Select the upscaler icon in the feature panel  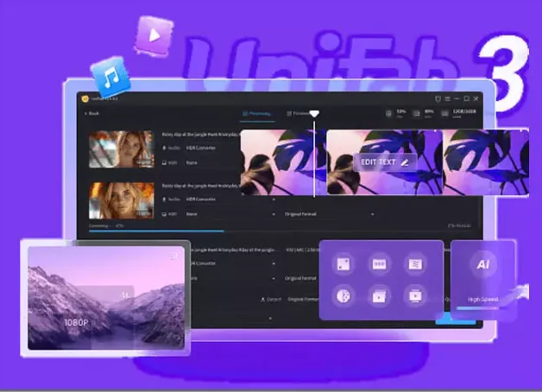(x=343, y=264)
